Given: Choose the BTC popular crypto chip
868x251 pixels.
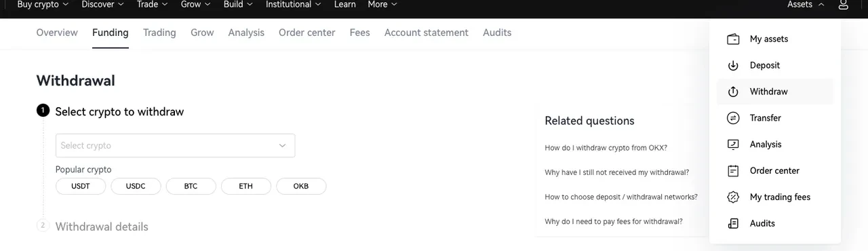Looking at the screenshot, I should pyautogui.click(x=191, y=186).
